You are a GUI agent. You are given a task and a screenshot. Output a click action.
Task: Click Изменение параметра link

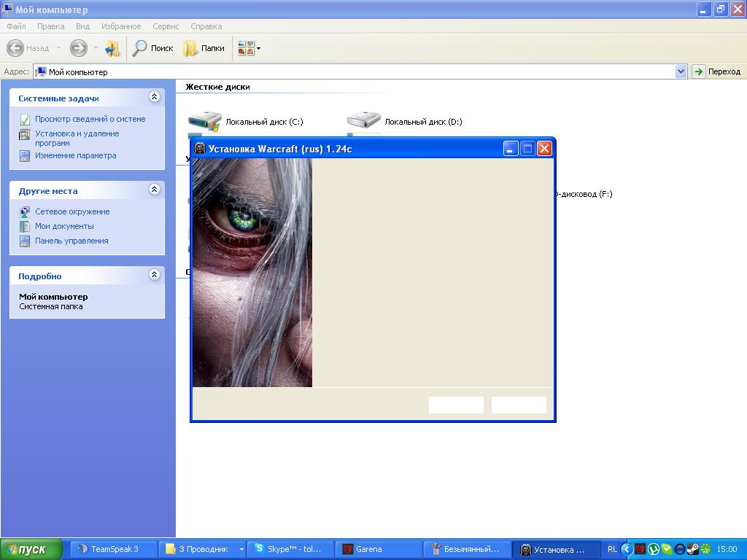click(75, 155)
